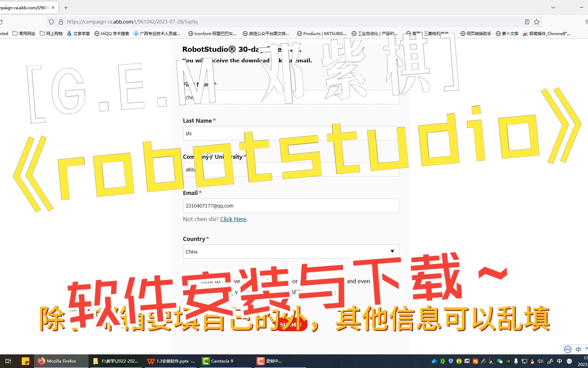This screenshot has width=588, height=368.
Task: Open the NVIDIA tray icon
Action: coord(508,361)
